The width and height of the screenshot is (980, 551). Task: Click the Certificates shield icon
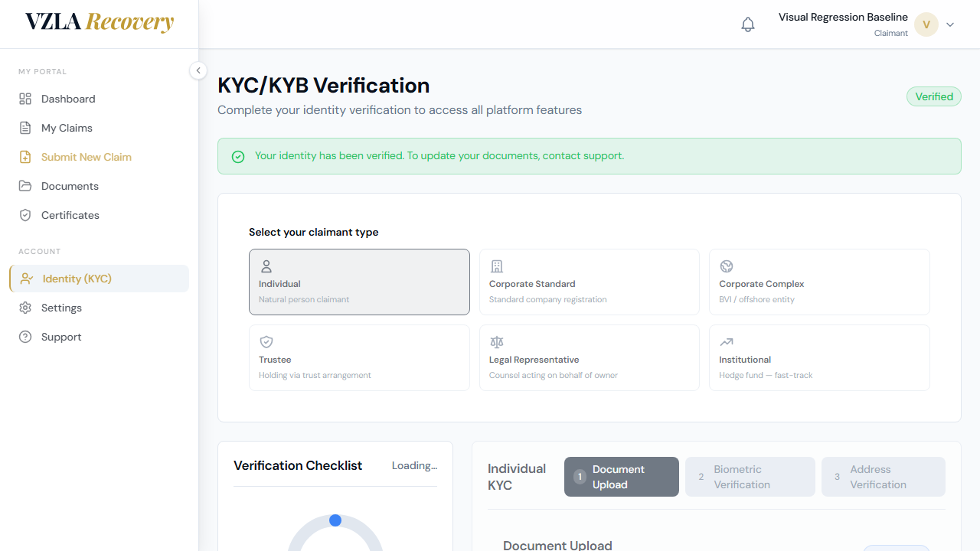pos(25,215)
